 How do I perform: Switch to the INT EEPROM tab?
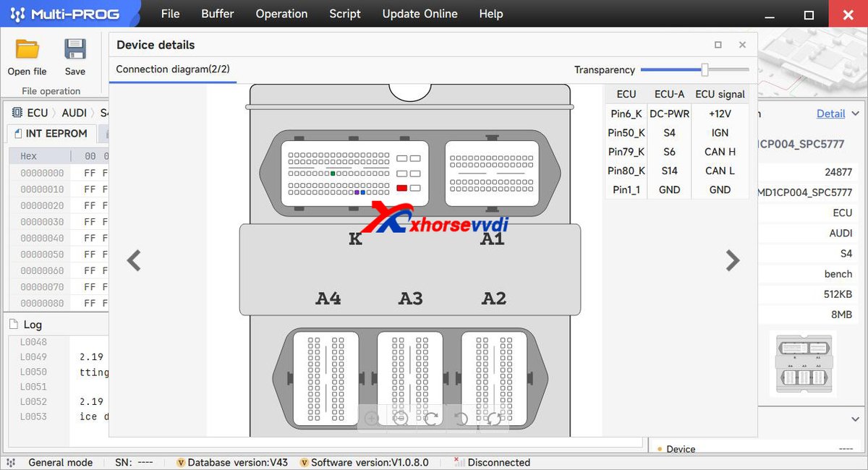point(51,134)
